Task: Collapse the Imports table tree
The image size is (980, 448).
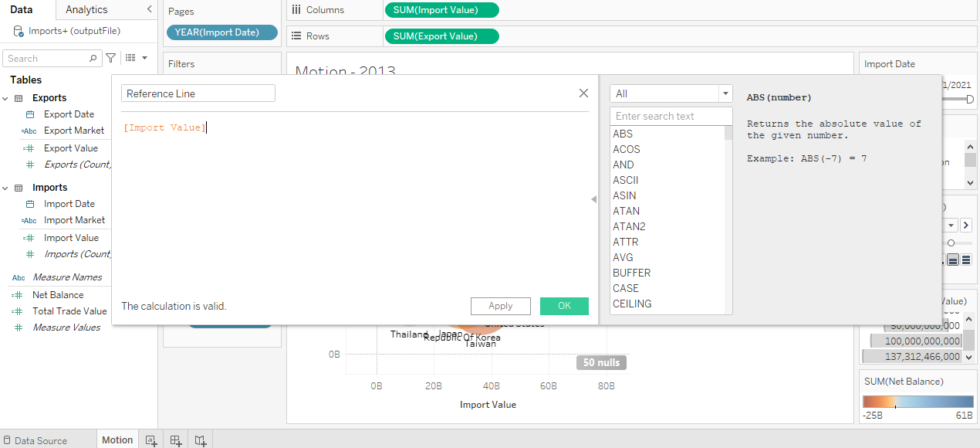Action: click(6, 188)
